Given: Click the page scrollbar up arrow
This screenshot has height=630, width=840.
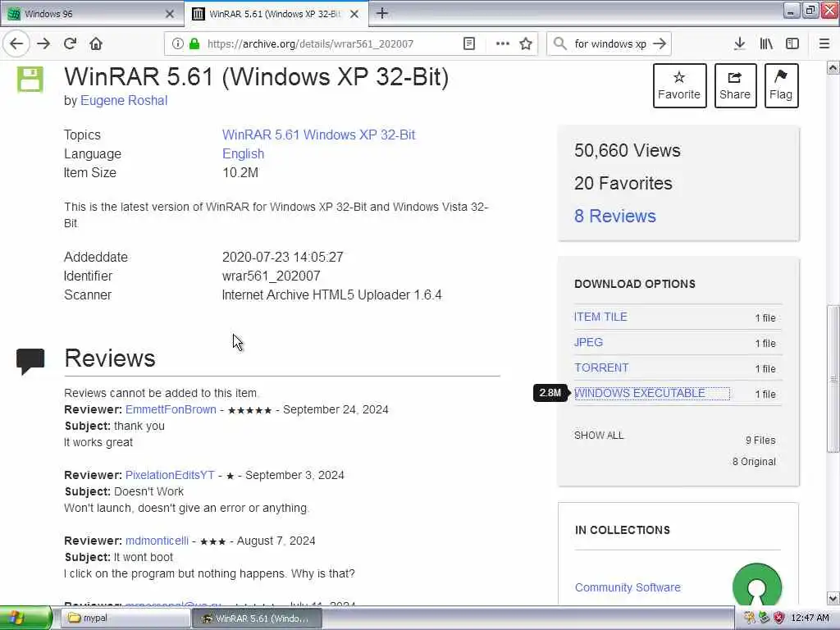Looking at the screenshot, I should 833,67.
